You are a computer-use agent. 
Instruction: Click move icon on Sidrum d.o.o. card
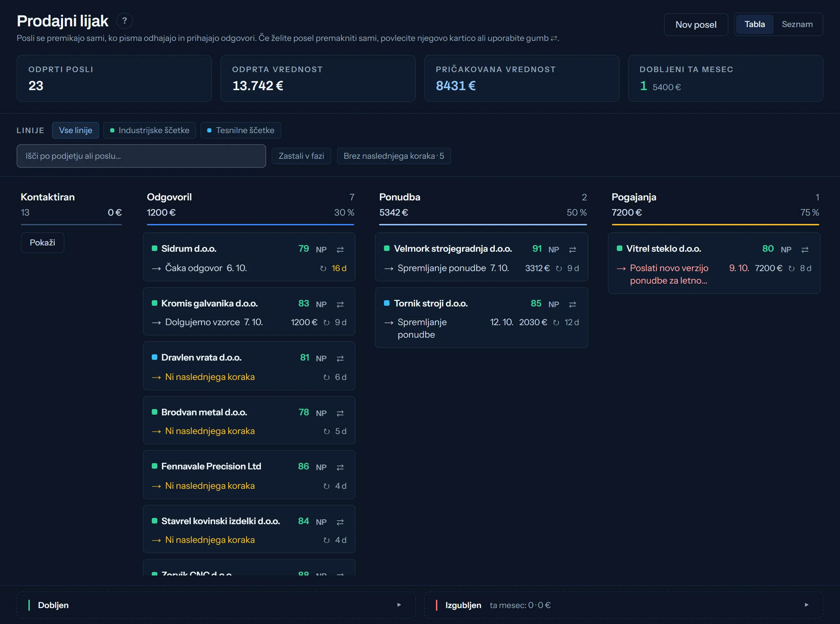[340, 249]
